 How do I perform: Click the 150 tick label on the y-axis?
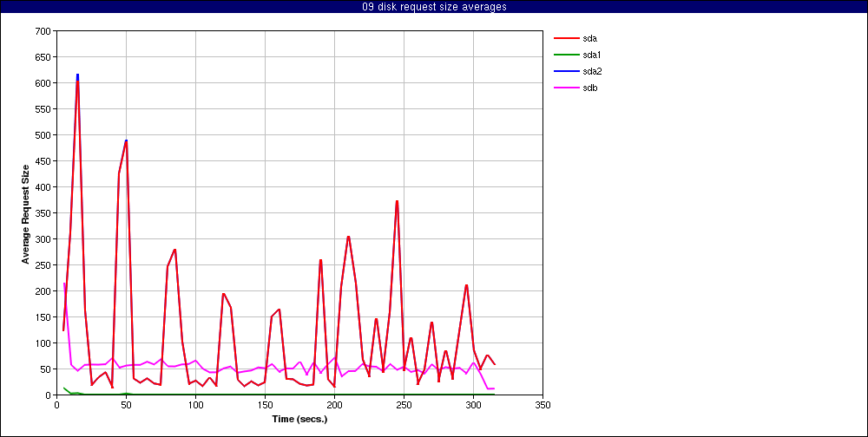pos(43,317)
